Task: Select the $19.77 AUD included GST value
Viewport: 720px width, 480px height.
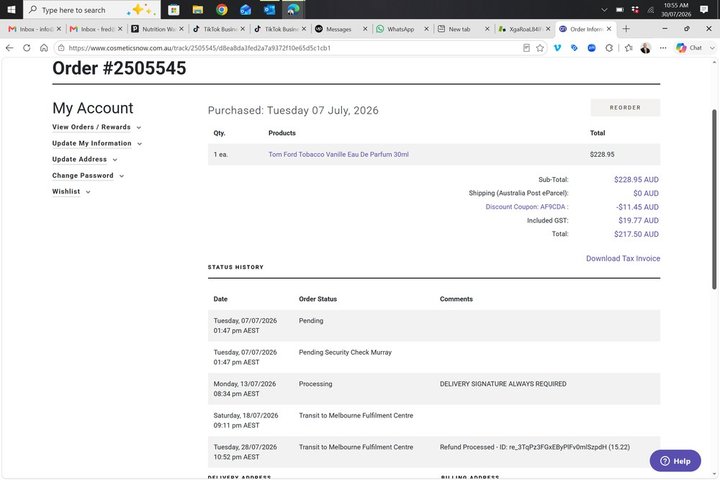Action: tap(638, 220)
